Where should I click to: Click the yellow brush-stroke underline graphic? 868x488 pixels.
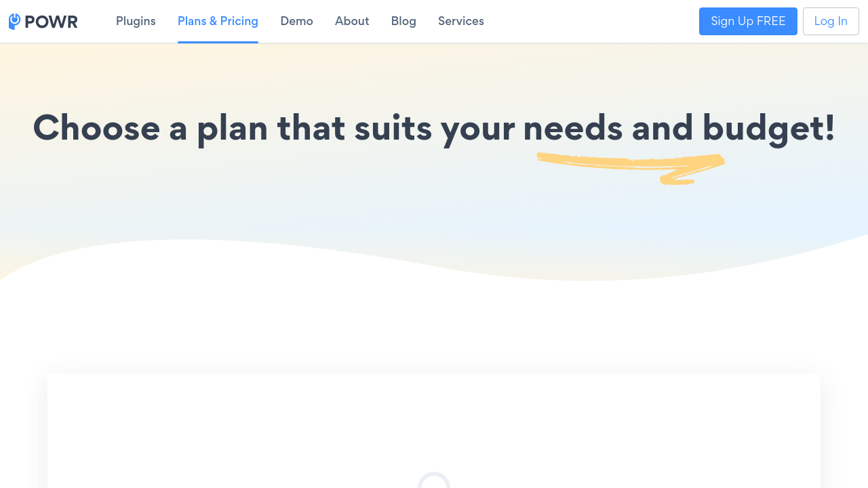tap(631, 169)
